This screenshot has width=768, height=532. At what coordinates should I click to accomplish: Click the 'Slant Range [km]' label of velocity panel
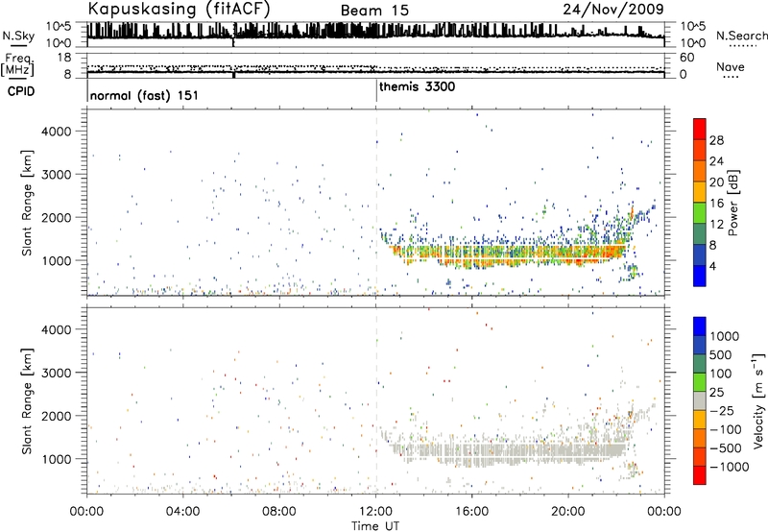coord(27,401)
